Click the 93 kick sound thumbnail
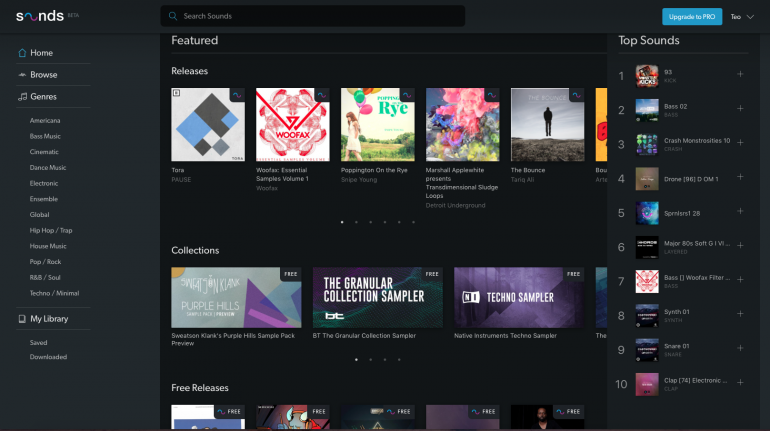Screen dimensions: 770x431 pyautogui.click(x=647, y=76)
